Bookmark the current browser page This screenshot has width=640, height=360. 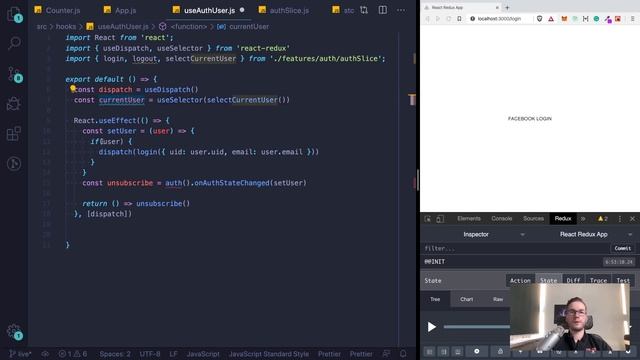pyautogui.click(x=459, y=19)
